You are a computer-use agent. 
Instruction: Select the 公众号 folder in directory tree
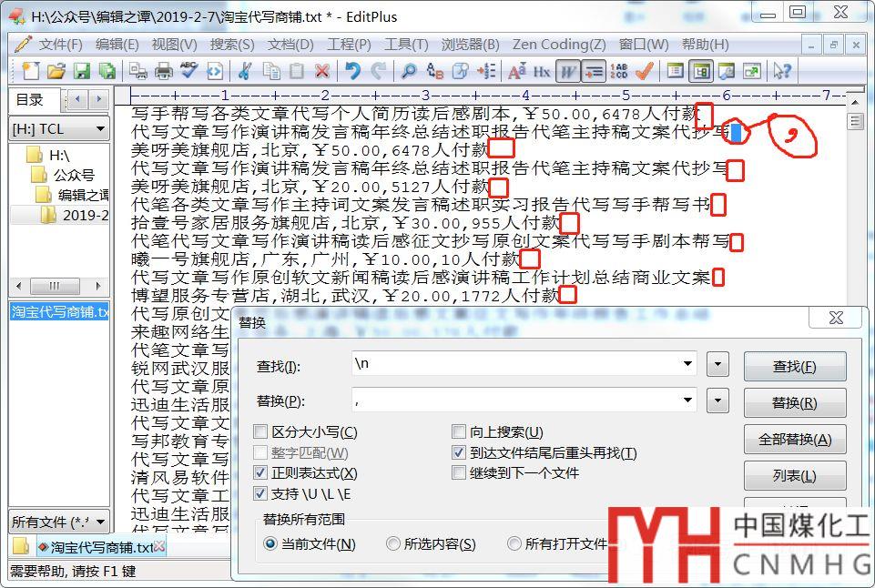(75, 175)
